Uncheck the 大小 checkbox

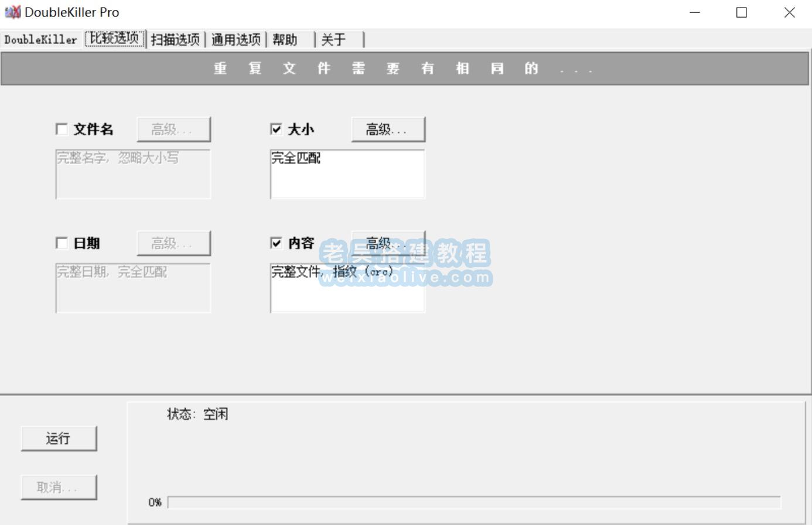point(276,129)
